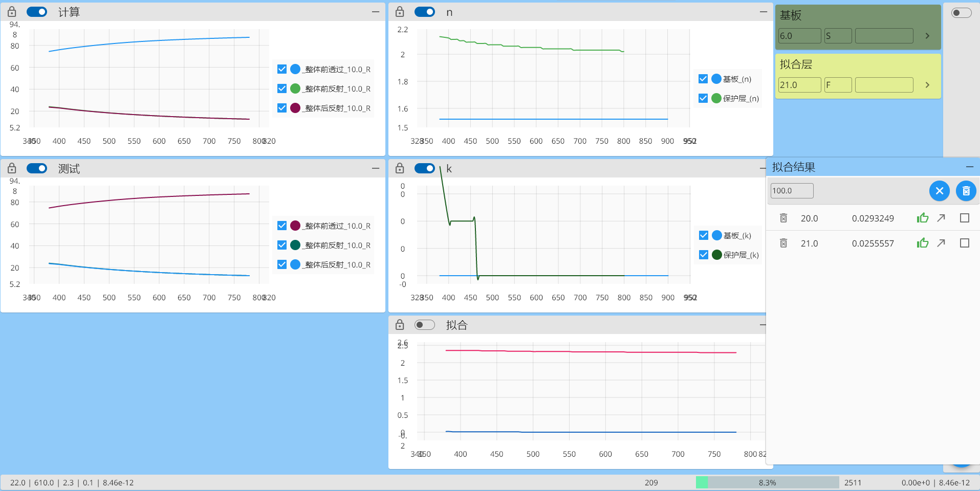Click the 6.0 thickness field in 基板
Image resolution: width=980 pixels, height=491 pixels.
pos(799,36)
